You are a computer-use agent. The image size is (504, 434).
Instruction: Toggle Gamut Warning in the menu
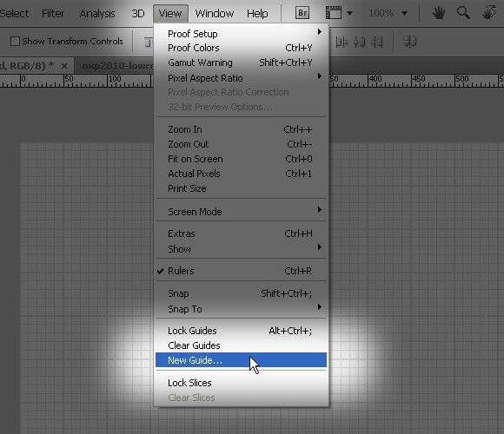[x=241, y=62]
